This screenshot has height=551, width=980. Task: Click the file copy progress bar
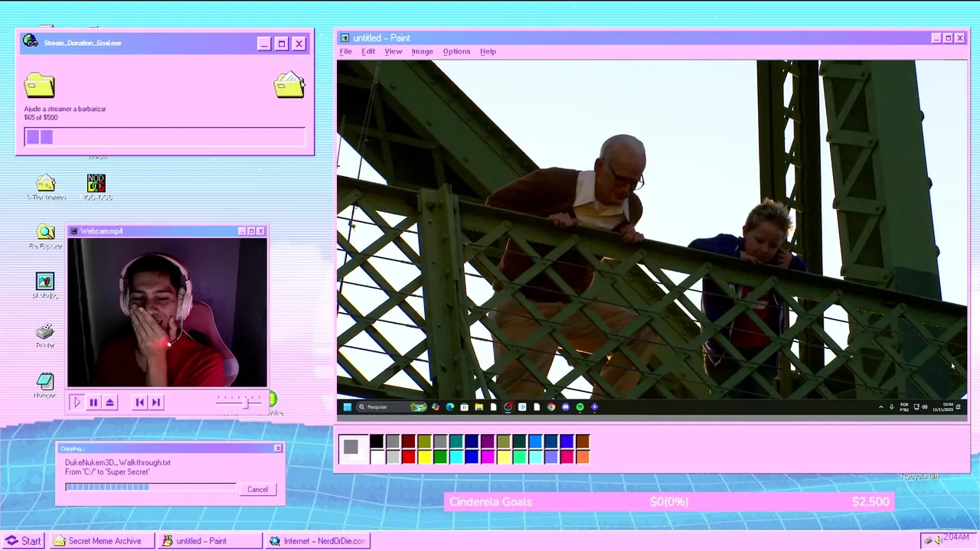coord(150,487)
